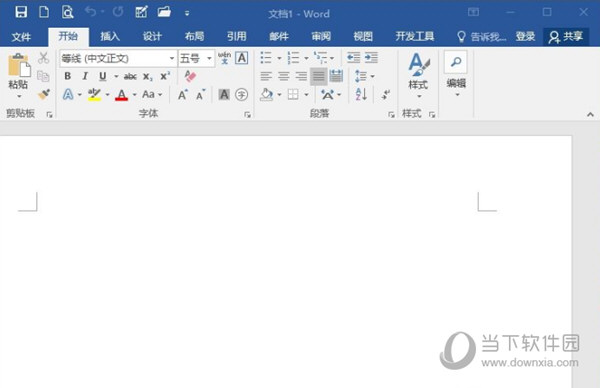Open the 样式 styles gallery button
This screenshot has height=388, width=600.
point(419,75)
